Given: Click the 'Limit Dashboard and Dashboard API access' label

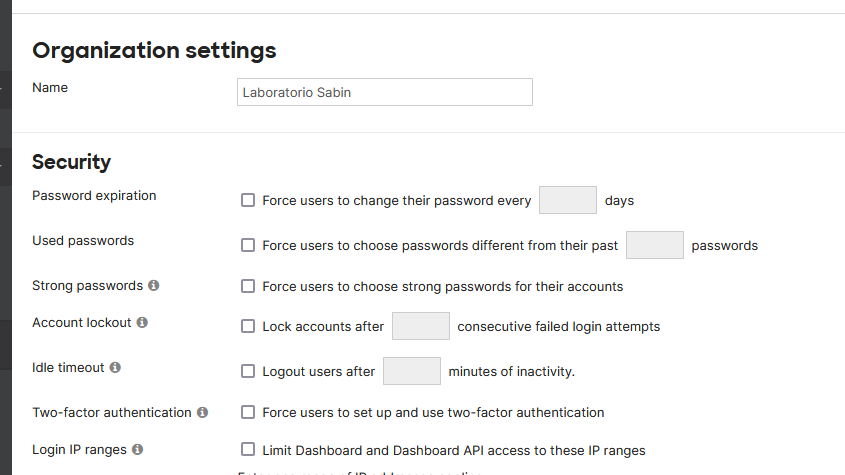Looking at the screenshot, I should 453,450.
